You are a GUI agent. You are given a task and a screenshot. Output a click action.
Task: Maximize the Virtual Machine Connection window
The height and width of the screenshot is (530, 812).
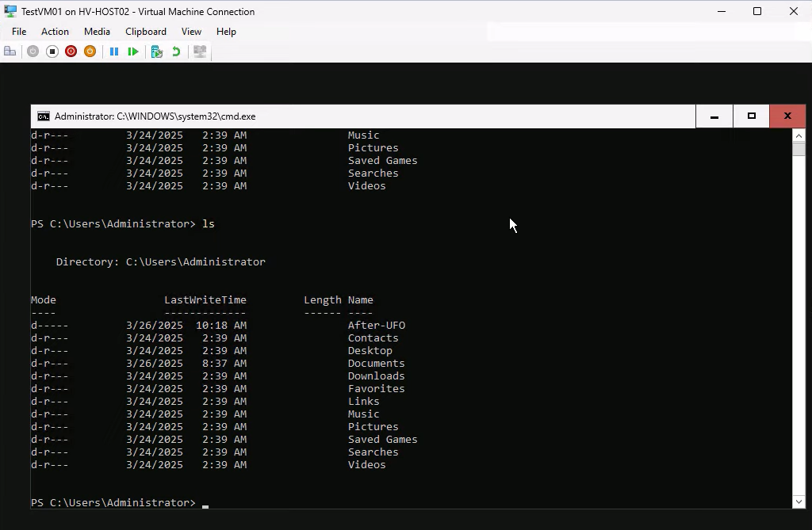pos(757,11)
